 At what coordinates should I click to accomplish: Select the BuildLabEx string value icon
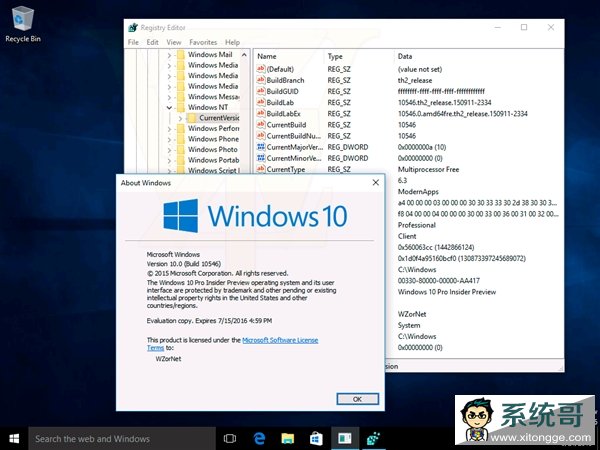[261, 113]
